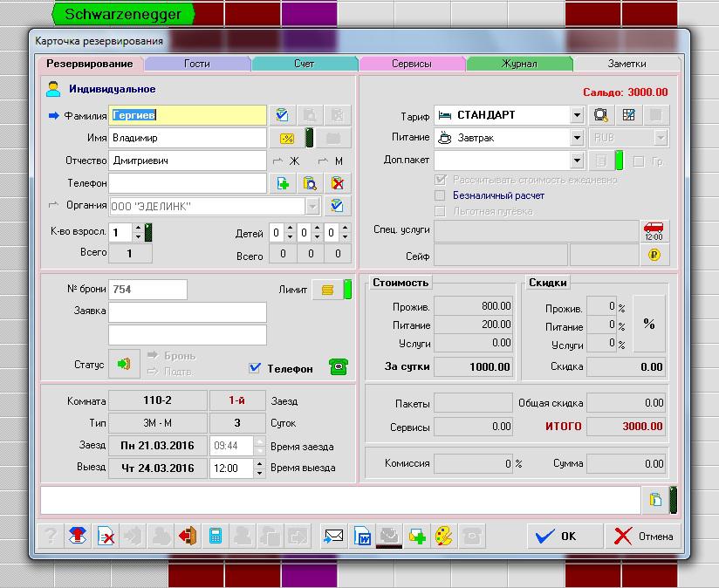Select the Schwarzenegger booking bar in the background grid

point(123,14)
